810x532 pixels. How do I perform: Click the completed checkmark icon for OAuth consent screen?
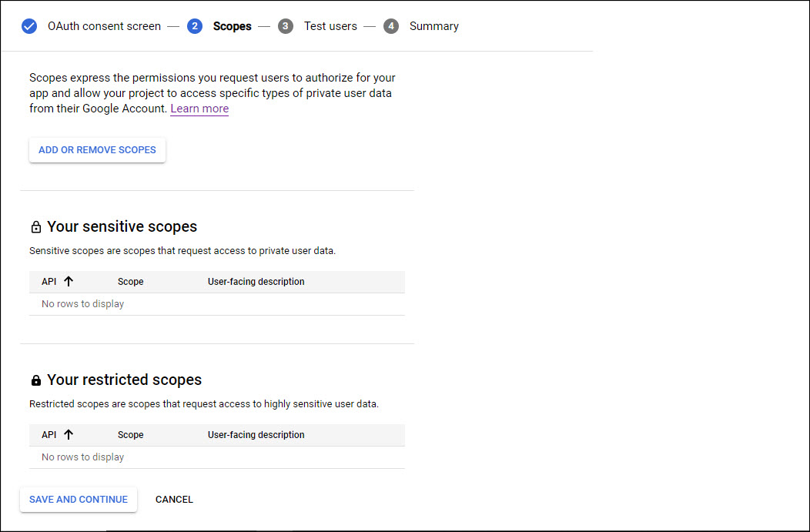tap(29, 26)
